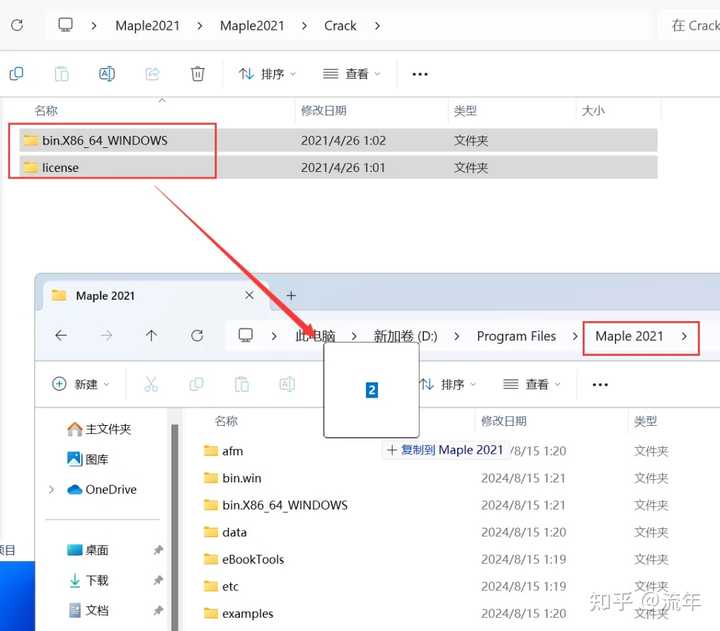
Task: Open 排序 sort menu in Maple 2021 window
Action: pos(448,384)
